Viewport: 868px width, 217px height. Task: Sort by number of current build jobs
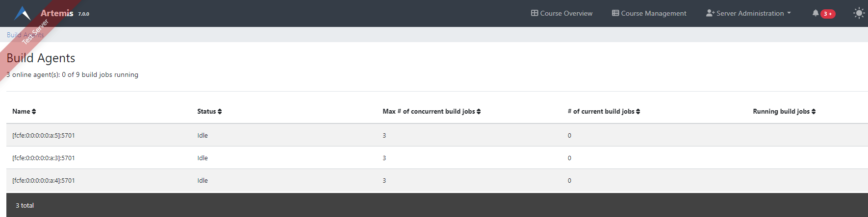coord(638,112)
